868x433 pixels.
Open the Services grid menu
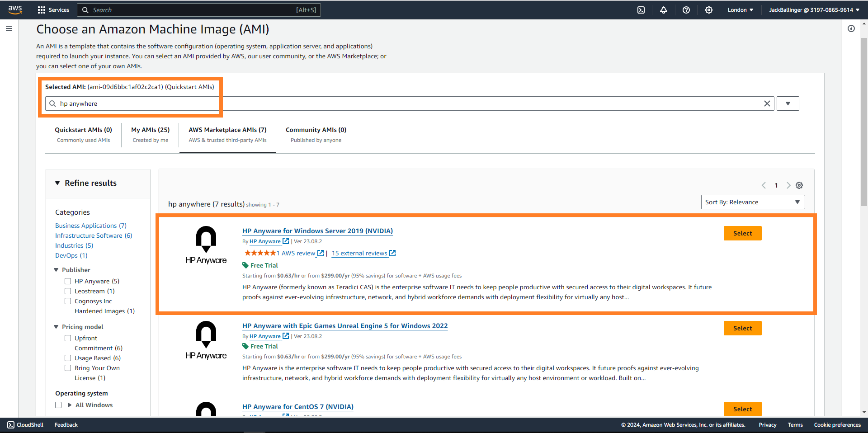click(x=53, y=10)
